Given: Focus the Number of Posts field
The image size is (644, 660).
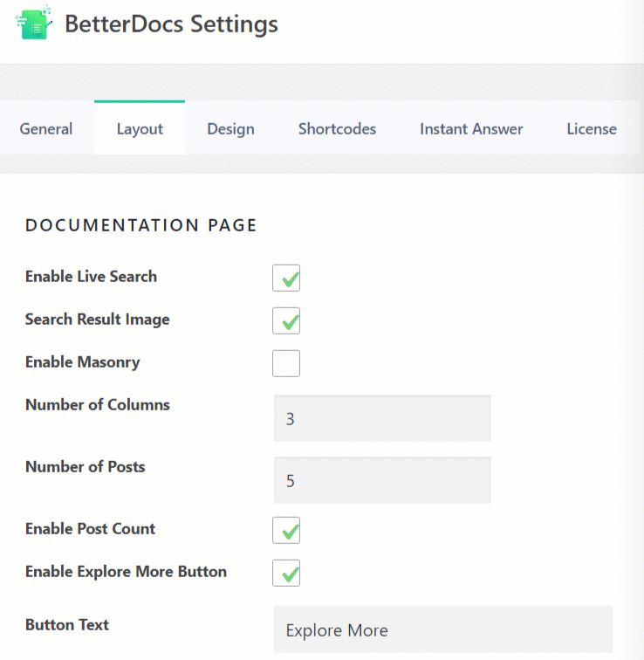Looking at the screenshot, I should (x=382, y=480).
